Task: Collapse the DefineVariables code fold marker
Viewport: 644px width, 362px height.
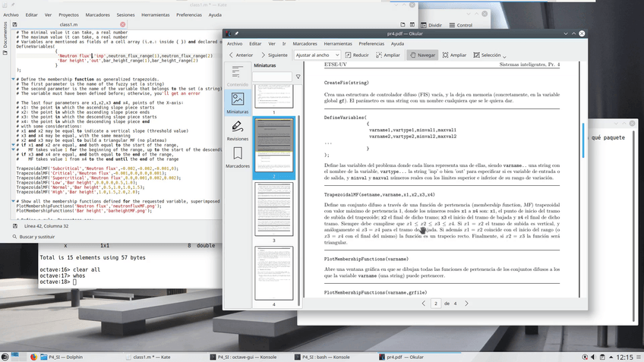Action: pos(14,46)
